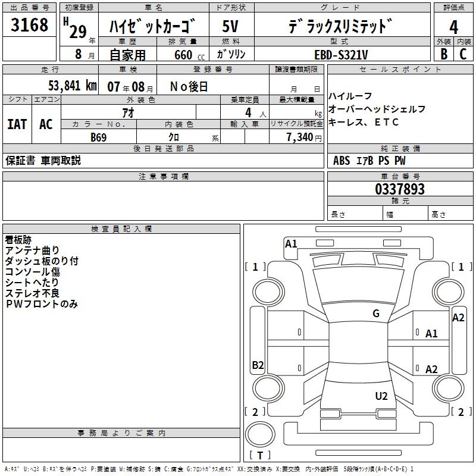Click the inspection date 07年08月

pyautogui.click(x=130, y=87)
